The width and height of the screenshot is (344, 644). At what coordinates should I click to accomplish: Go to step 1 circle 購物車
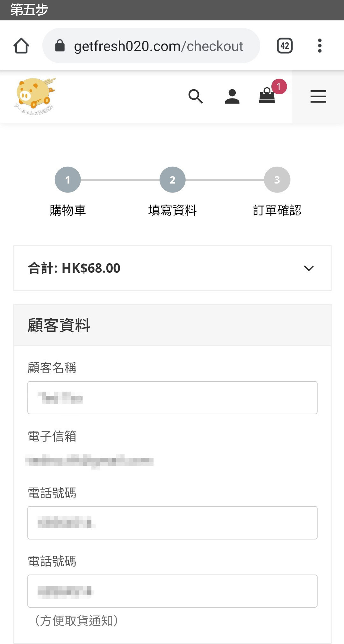(x=68, y=180)
